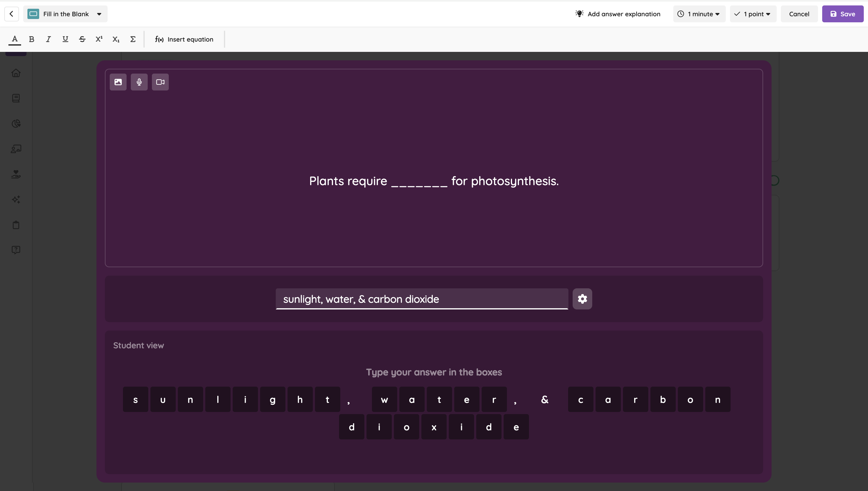
Task: Toggle italic text formatting
Action: point(49,39)
